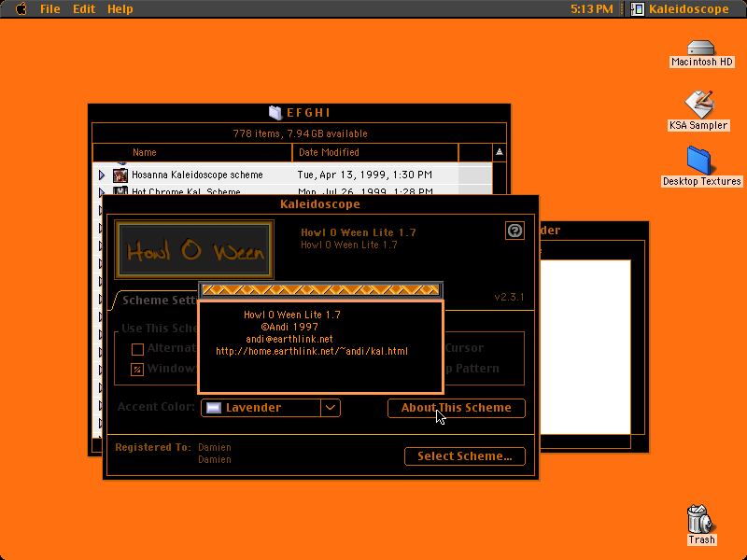Sort EFGHI list by Name column
Image resolution: width=747 pixels, height=560 pixels.
click(x=192, y=152)
